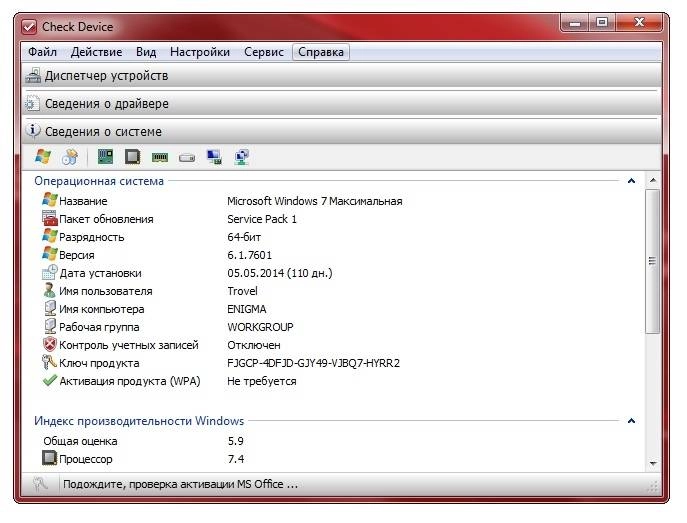The image size is (687, 523).
Task: Collapse the Сведения о системе panel
Action: coord(342,131)
